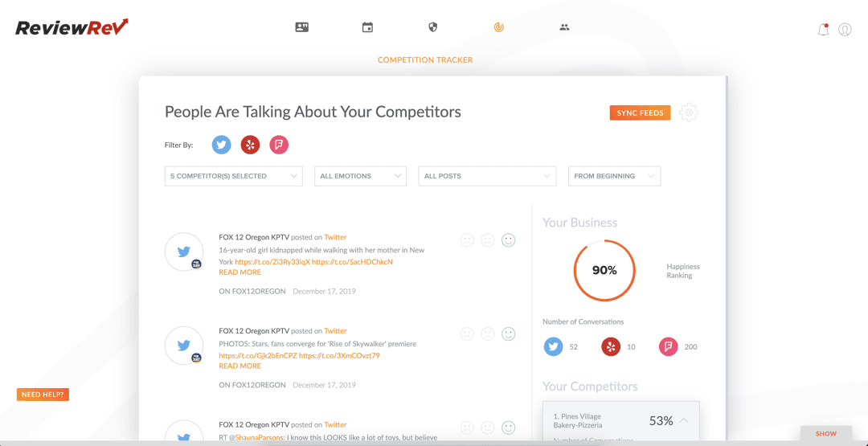Image resolution: width=868 pixels, height=446 pixels.
Task: Mark first post with the sad face emotion
Action: [x=467, y=240]
